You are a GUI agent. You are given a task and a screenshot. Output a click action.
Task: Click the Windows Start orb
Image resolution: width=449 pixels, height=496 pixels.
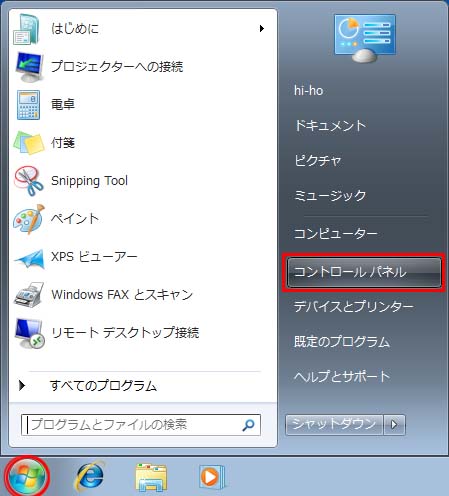[27, 477]
